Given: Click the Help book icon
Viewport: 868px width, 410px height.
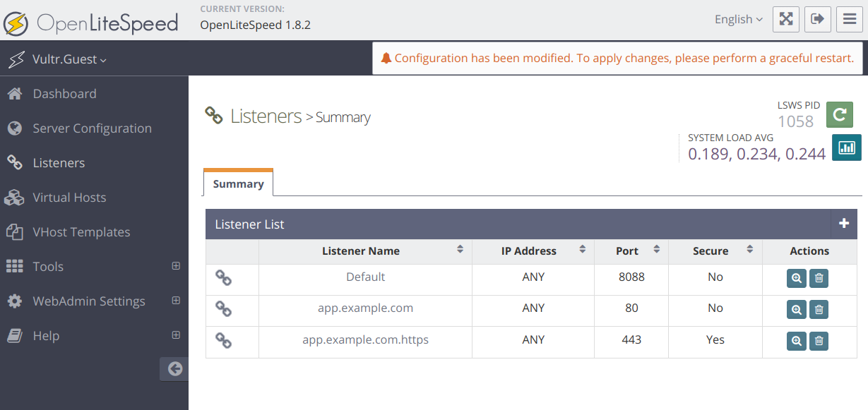Looking at the screenshot, I should coord(14,335).
